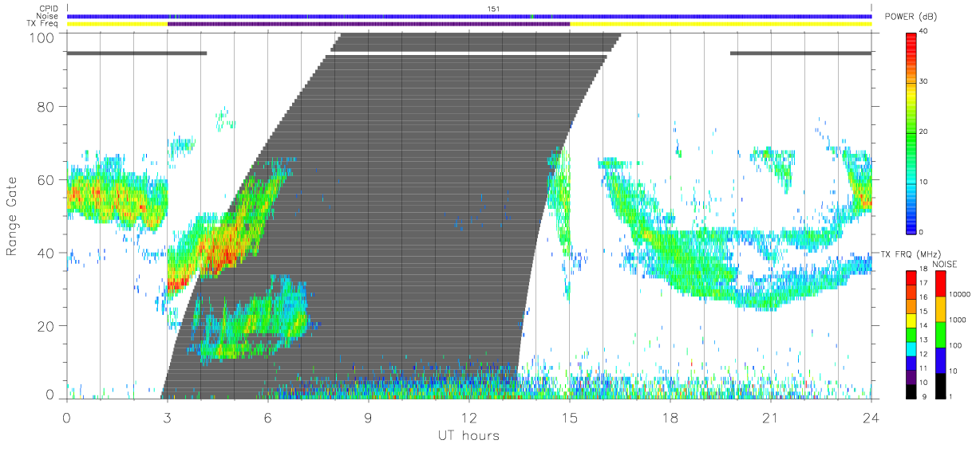Click the 15 tick on UT hours axis
980x452 pixels.
569,417
